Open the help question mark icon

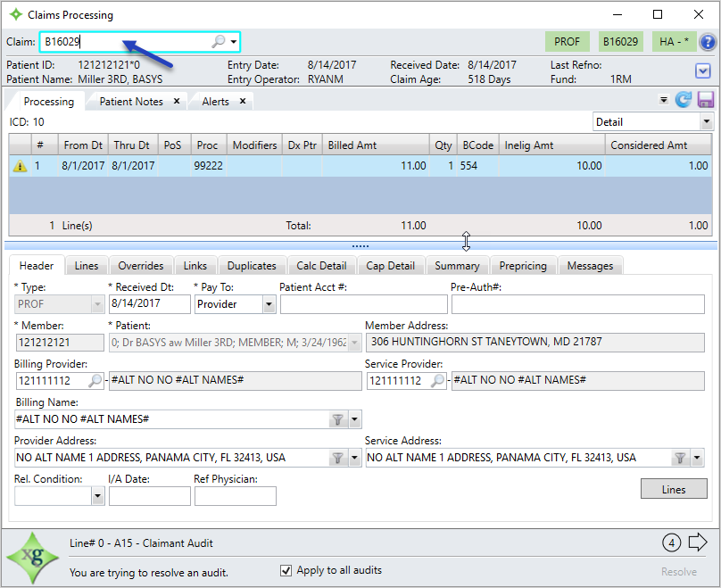coord(708,42)
